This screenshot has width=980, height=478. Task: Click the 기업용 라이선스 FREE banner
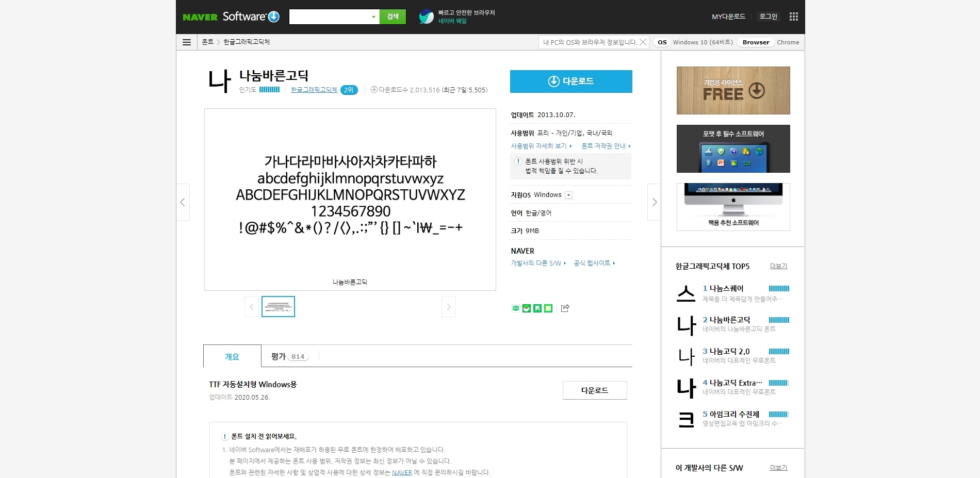733,90
